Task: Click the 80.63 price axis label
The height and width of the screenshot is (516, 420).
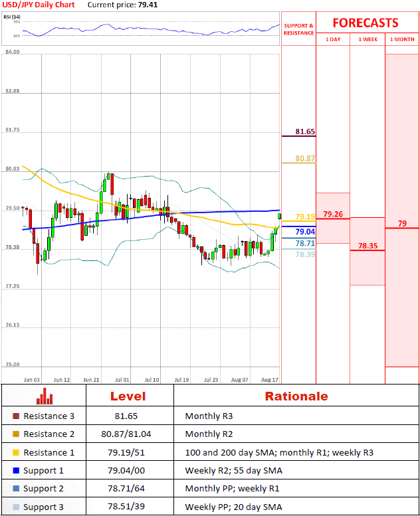Action: pyautogui.click(x=13, y=169)
